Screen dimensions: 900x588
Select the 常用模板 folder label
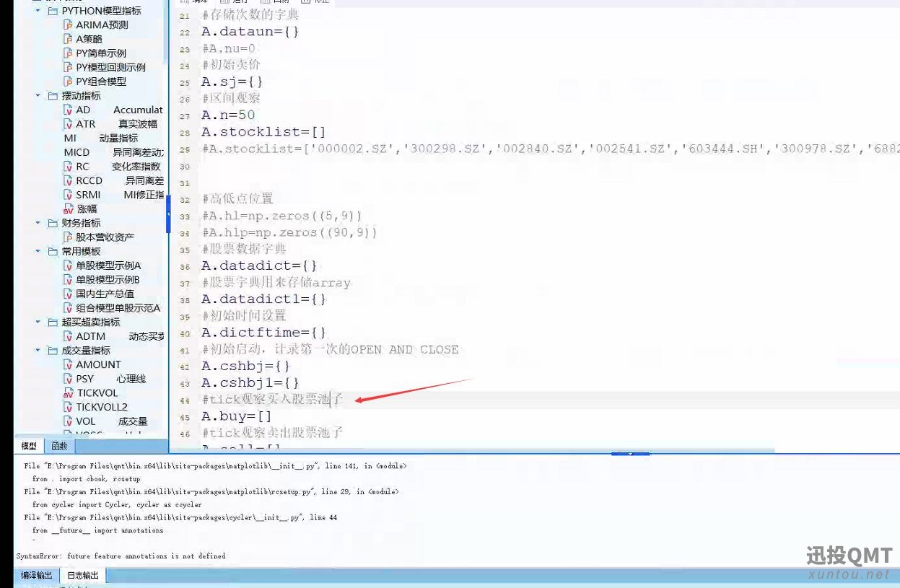click(81, 251)
